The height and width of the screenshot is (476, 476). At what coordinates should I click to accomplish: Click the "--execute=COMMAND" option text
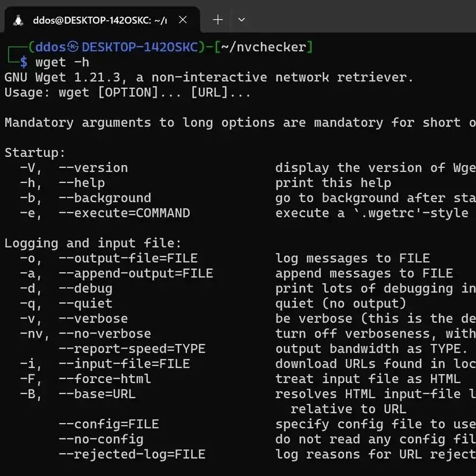[124, 213]
